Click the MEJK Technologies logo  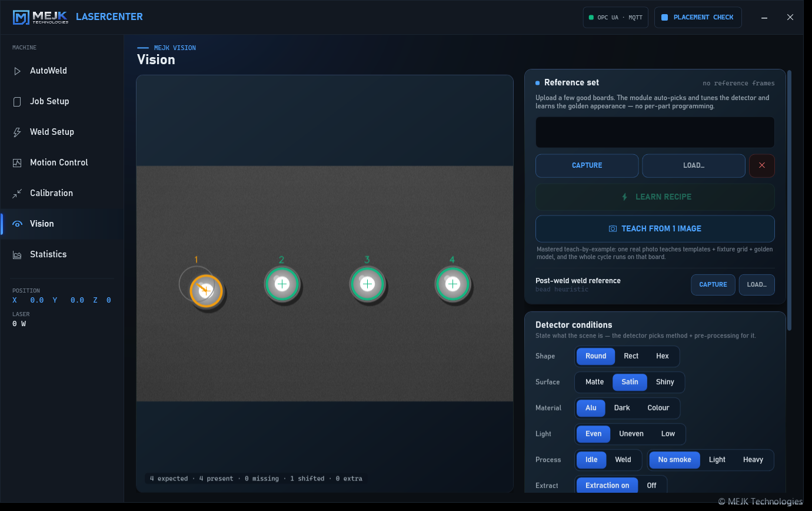[x=41, y=17]
